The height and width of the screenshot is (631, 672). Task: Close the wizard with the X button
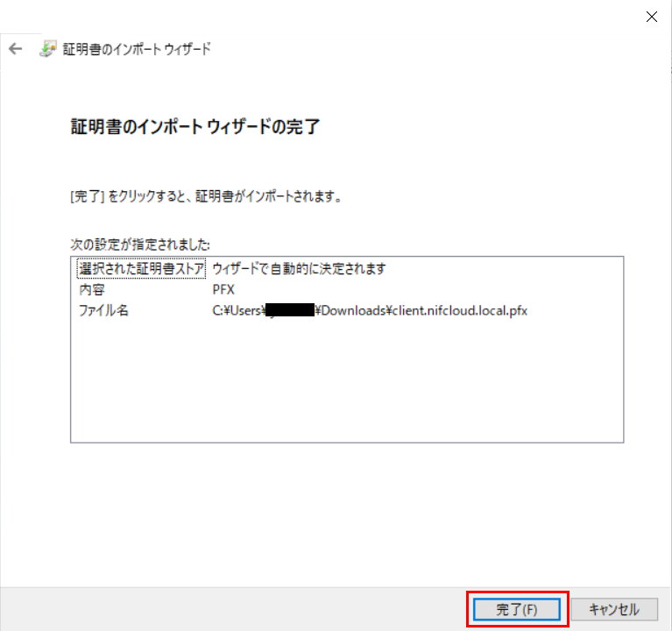tap(651, 16)
